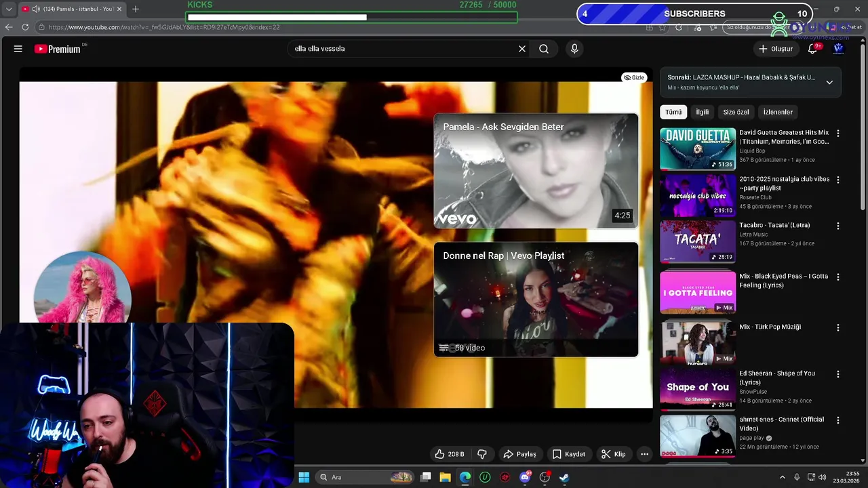Show hidden system tray icons chevron

click(x=782, y=477)
